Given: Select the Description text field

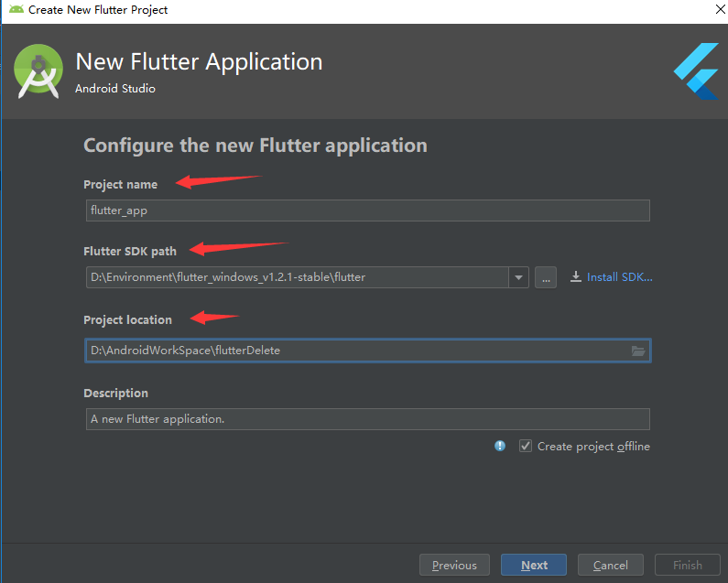Looking at the screenshot, I should (366, 419).
